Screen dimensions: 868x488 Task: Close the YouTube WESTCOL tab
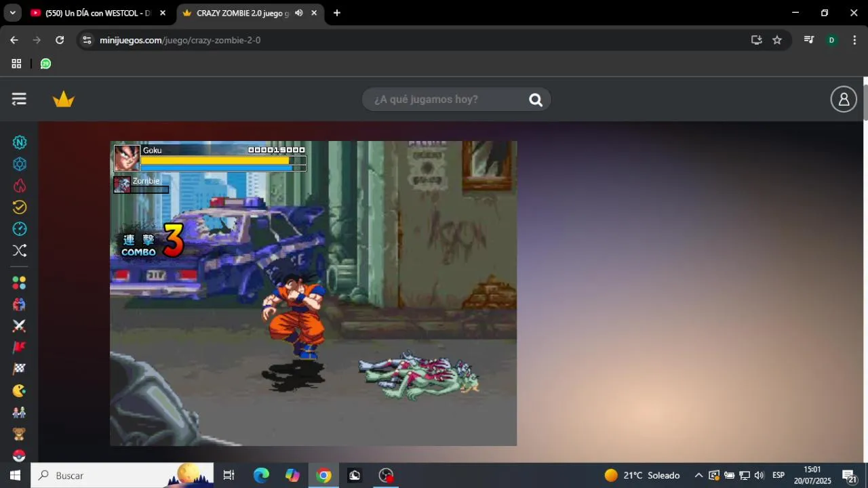pyautogui.click(x=163, y=13)
